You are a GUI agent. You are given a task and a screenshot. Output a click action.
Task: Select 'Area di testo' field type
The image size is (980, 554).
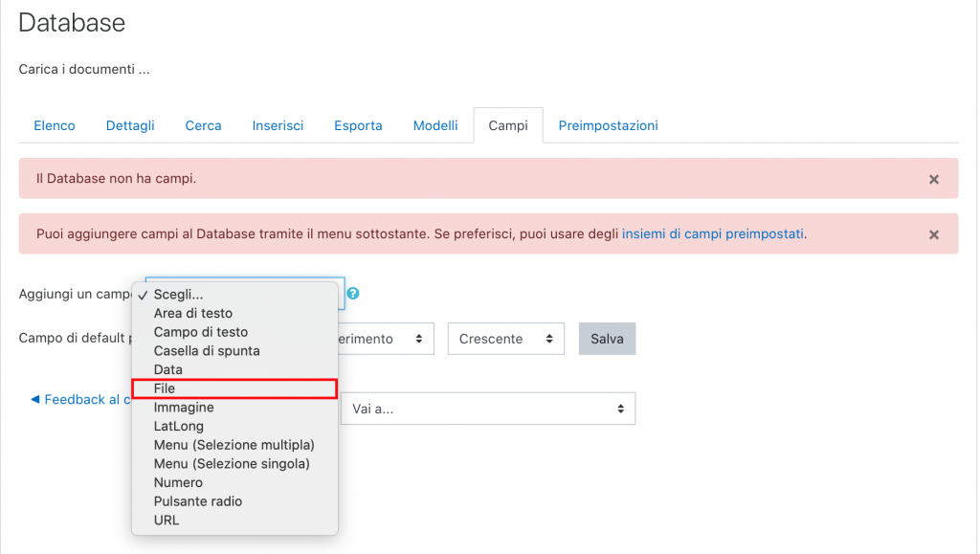pos(235,314)
